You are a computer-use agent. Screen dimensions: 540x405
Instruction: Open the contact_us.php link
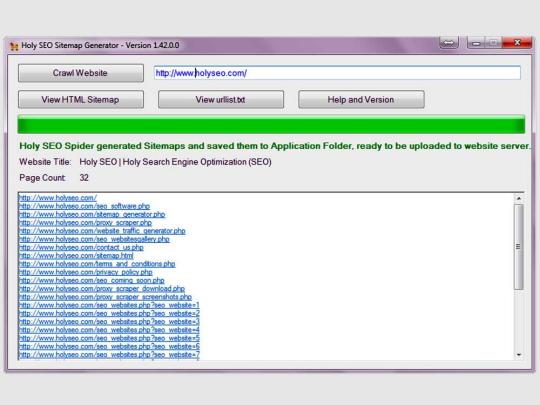[x=81, y=247]
